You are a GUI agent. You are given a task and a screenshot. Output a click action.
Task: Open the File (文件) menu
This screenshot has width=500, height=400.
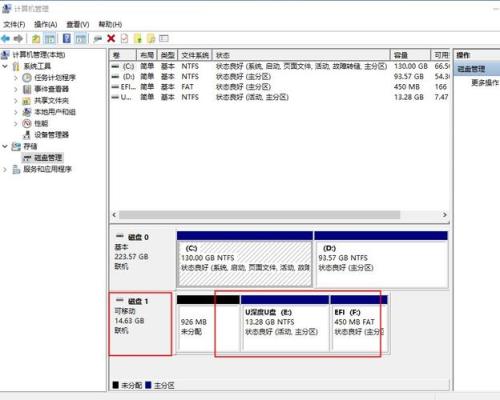tap(14, 24)
